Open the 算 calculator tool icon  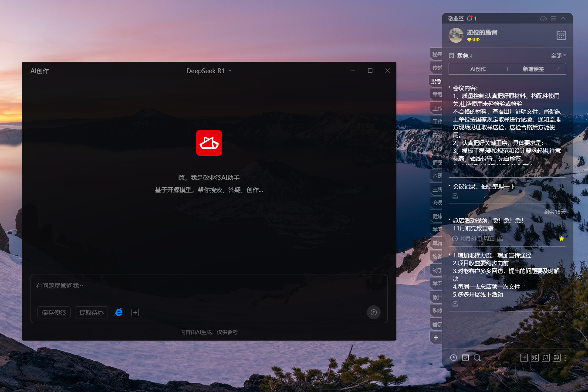tap(556, 358)
